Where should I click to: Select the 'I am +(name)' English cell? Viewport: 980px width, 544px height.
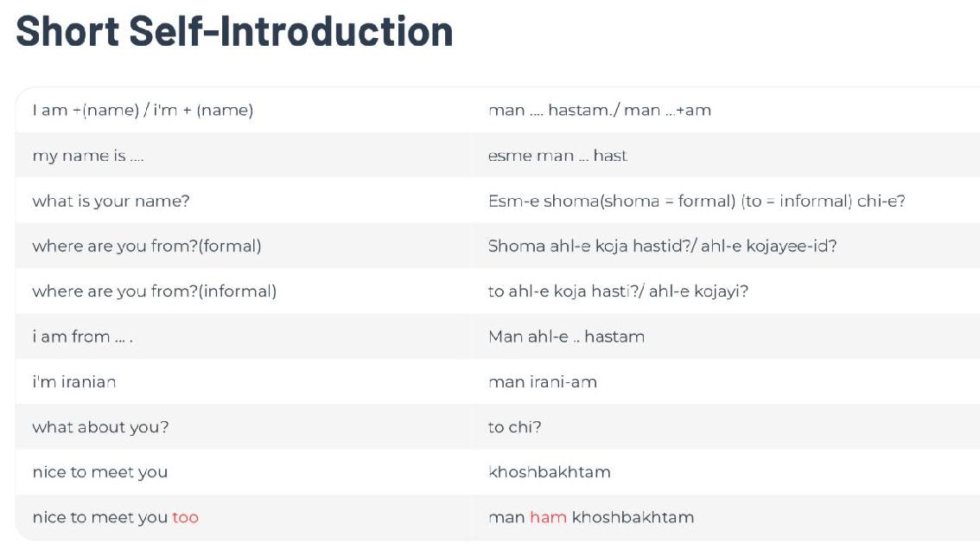(143, 111)
